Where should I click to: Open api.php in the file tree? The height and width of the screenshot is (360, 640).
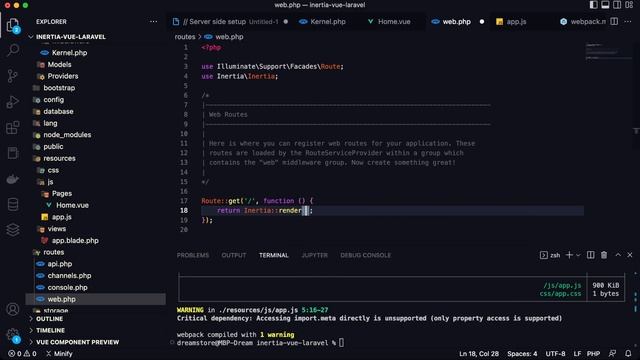(60, 264)
